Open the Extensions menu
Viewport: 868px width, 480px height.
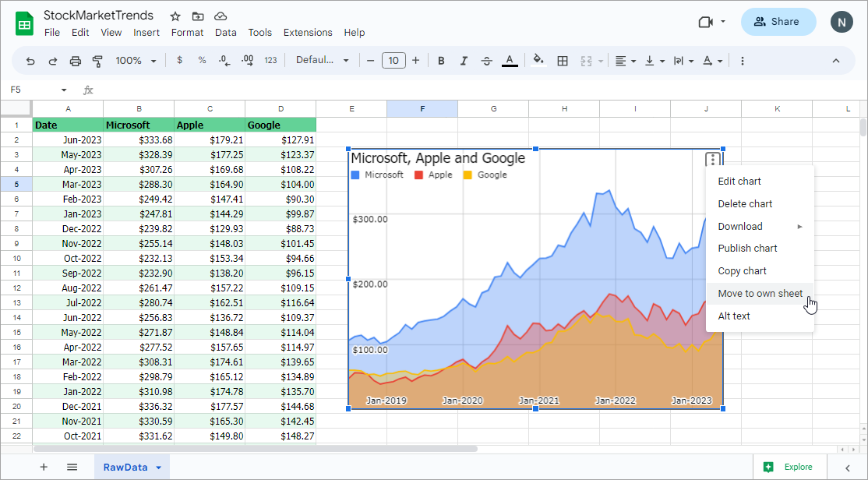click(308, 33)
